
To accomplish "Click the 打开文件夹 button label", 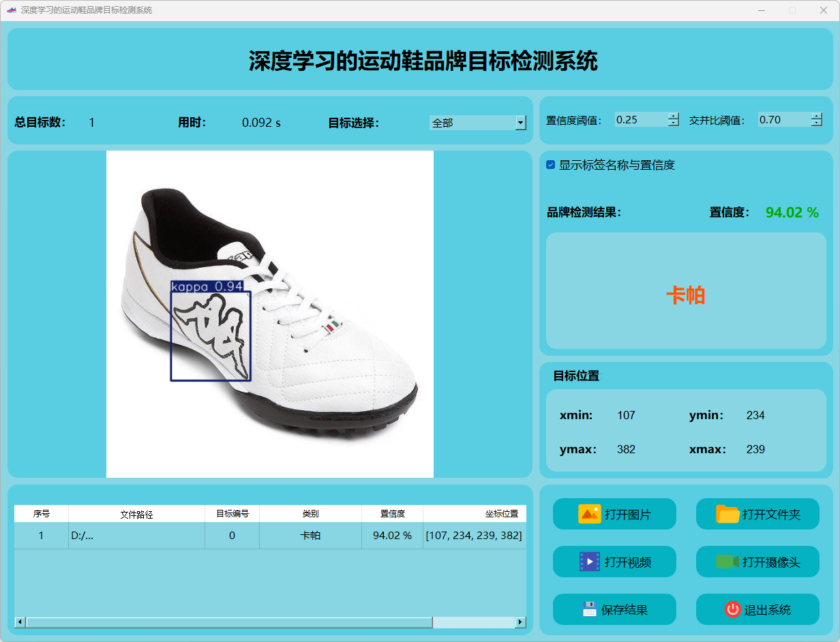I will point(771,515).
